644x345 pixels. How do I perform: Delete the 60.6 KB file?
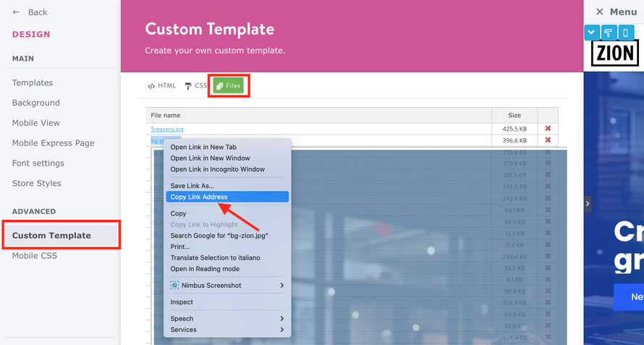click(x=548, y=314)
